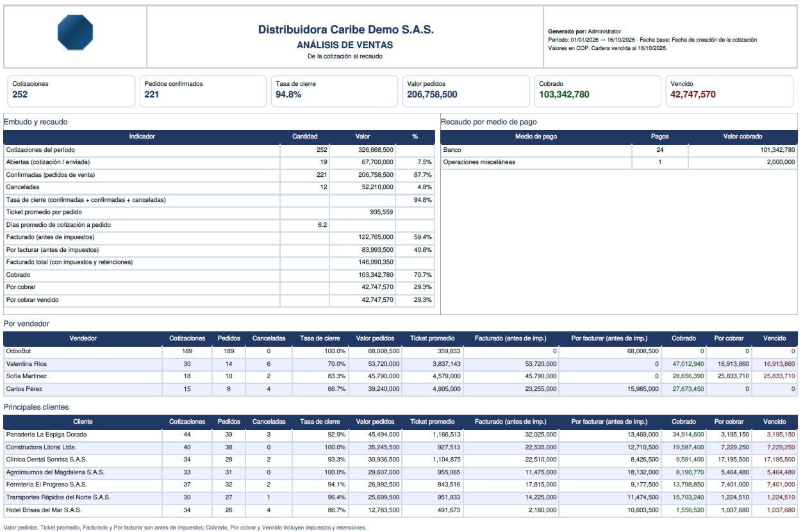Click the ANÁLISIS DE VENTAS heading
Viewport: 803px width, 532px height.
tap(345, 45)
